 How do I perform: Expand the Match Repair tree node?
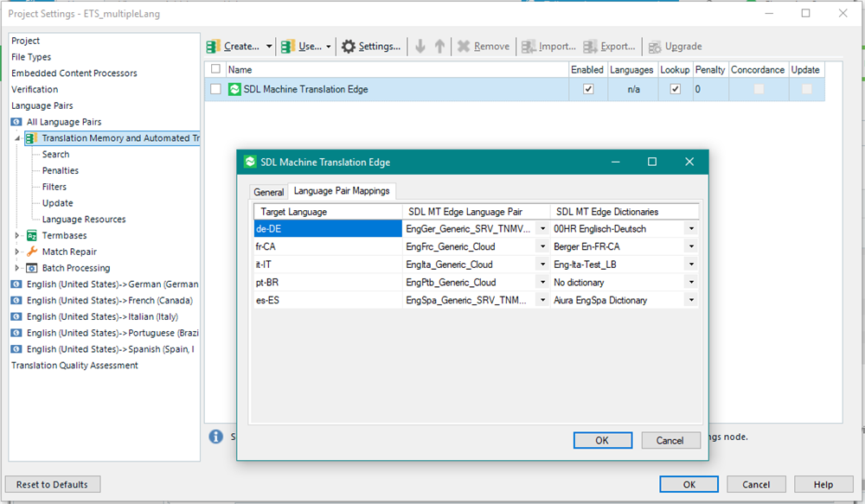point(17,252)
